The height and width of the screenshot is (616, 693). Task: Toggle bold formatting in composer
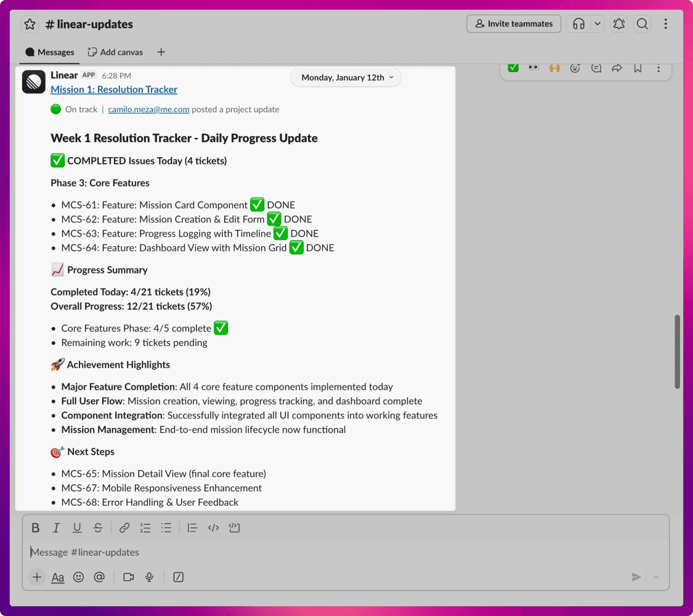pos(35,528)
